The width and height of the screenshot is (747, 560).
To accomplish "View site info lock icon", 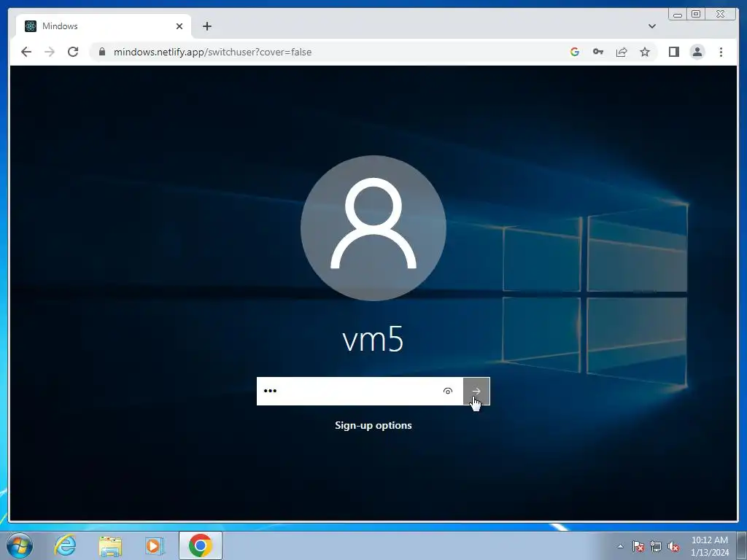I will pos(101,52).
